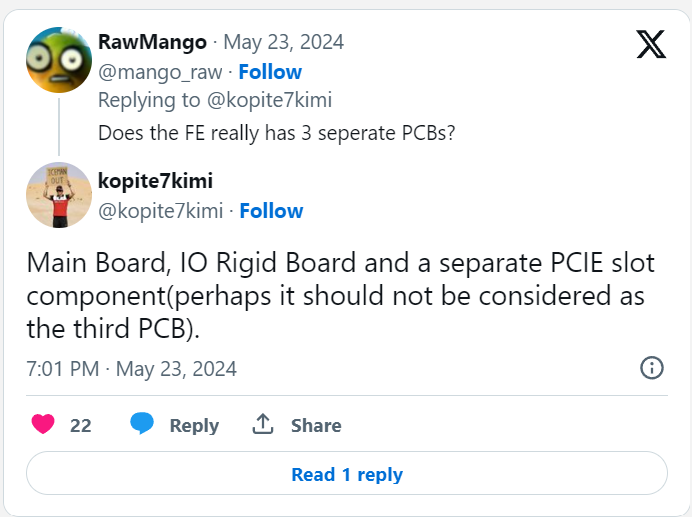Open the 7:01 PM tweet timestamp
Screen dimensions: 692x517
(132, 369)
